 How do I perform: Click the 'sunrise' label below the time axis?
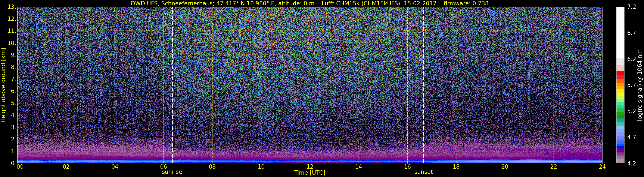(172, 172)
